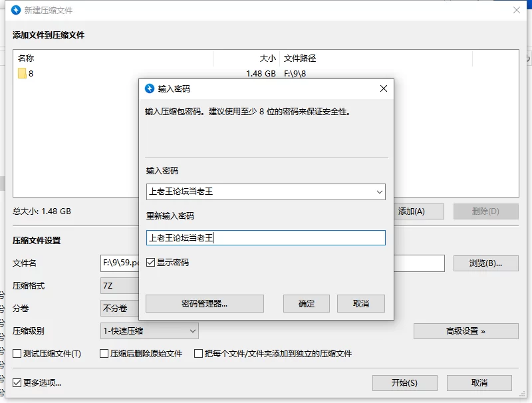Select the F:\9\8 path cell
Image resolution: width=532 pixels, height=403 pixels.
click(295, 74)
